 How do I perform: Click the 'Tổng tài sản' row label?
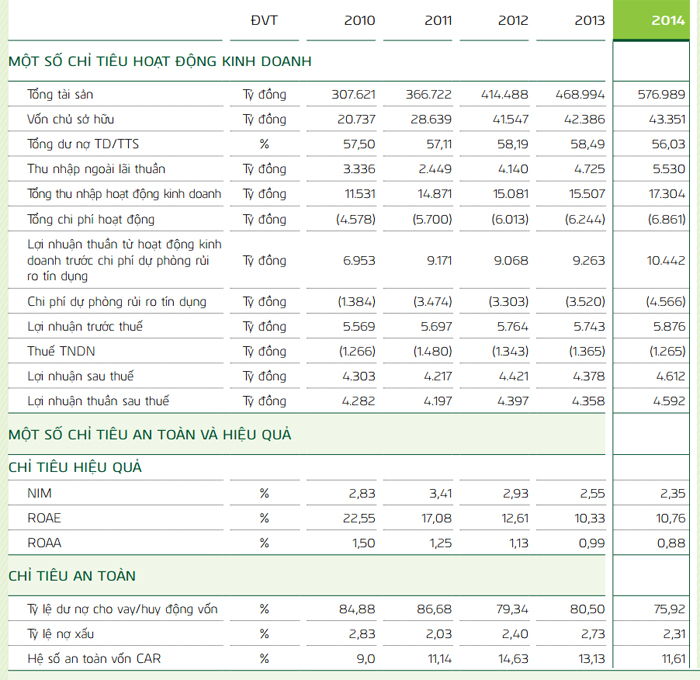click(x=64, y=95)
